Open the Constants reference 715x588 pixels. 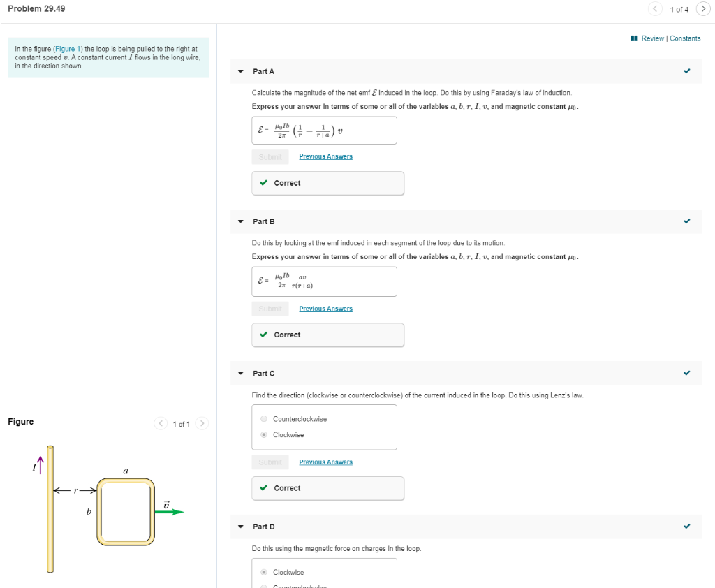pyautogui.click(x=685, y=38)
